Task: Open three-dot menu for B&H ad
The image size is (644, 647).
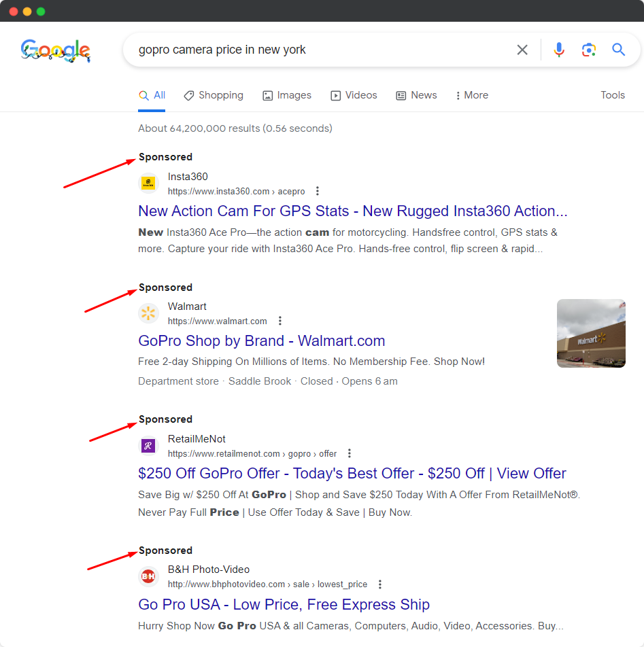Action: (x=379, y=584)
